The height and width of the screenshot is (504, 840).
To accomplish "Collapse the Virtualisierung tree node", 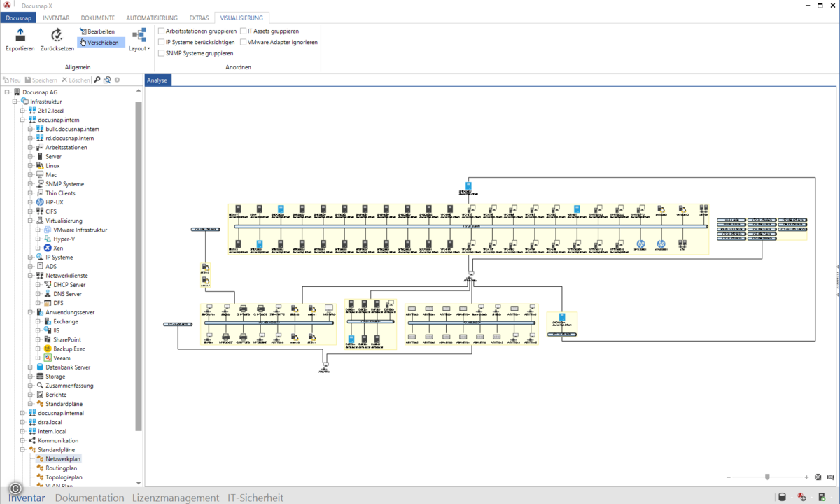I will pyautogui.click(x=31, y=220).
